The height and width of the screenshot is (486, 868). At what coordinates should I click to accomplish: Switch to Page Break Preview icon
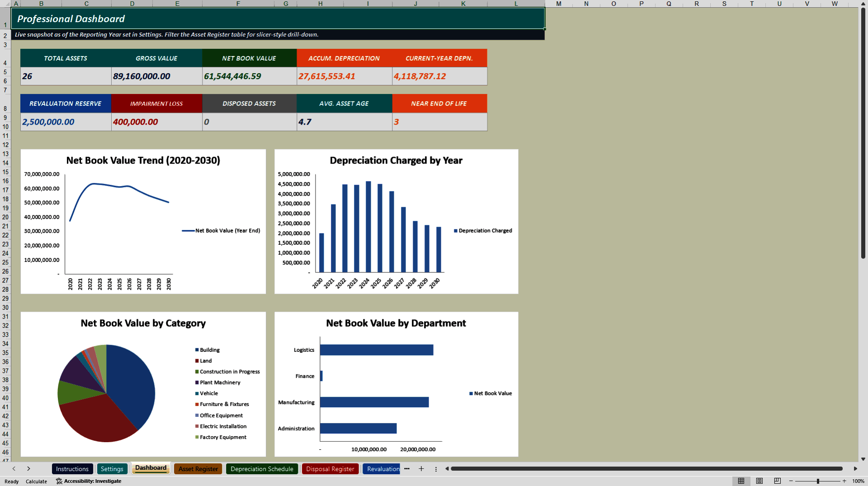(777, 481)
